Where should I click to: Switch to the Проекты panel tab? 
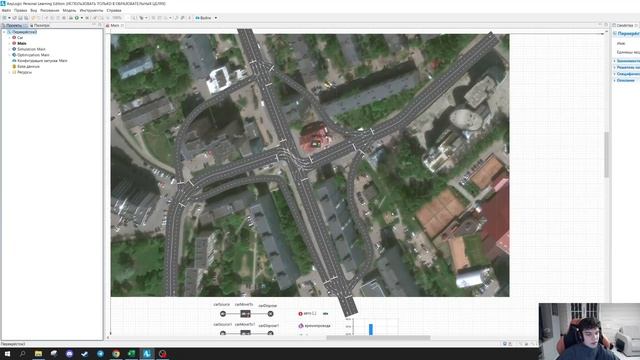14,25
